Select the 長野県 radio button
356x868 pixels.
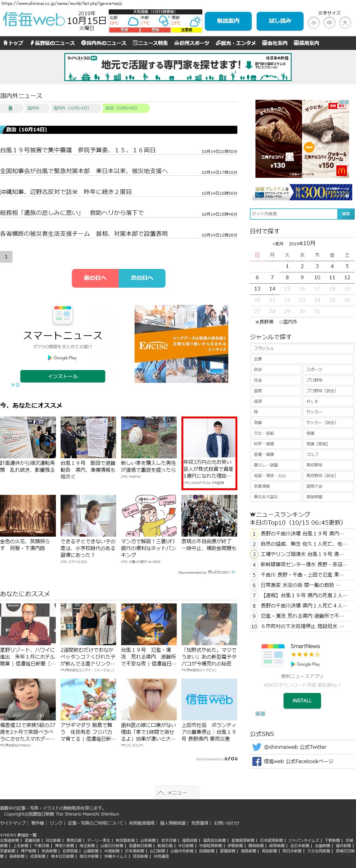(257, 322)
